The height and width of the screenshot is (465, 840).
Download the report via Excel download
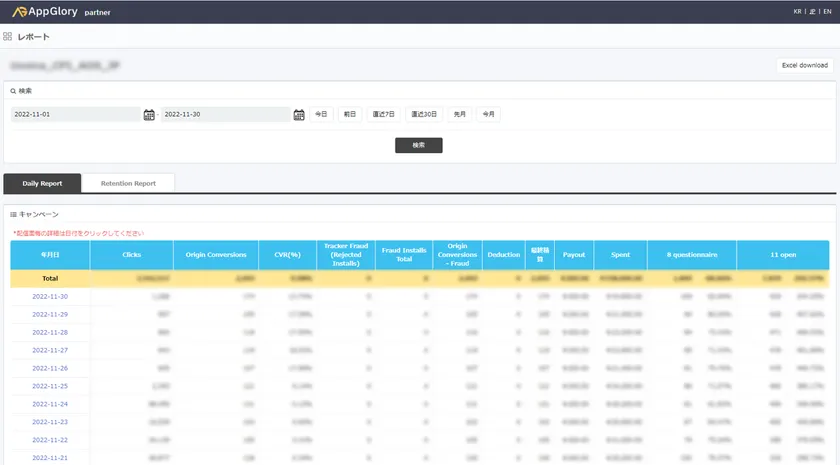(804, 65)
